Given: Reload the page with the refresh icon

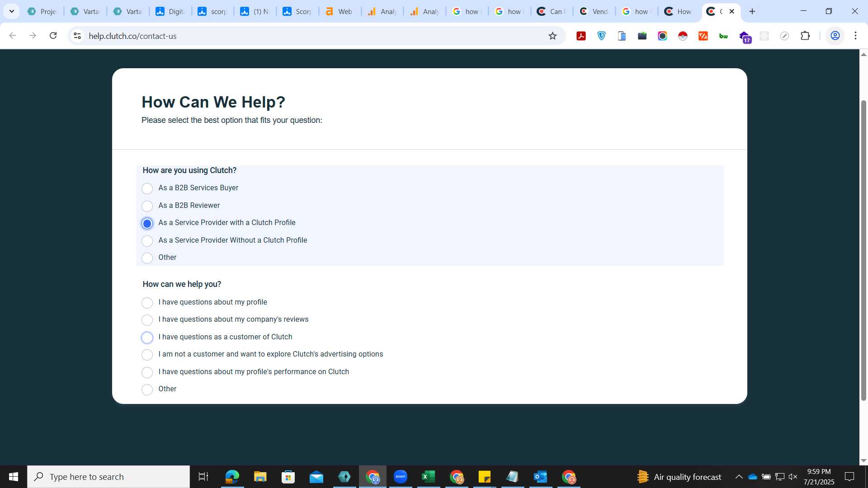Looking at the screenshot, I should [x=53, y=36].
